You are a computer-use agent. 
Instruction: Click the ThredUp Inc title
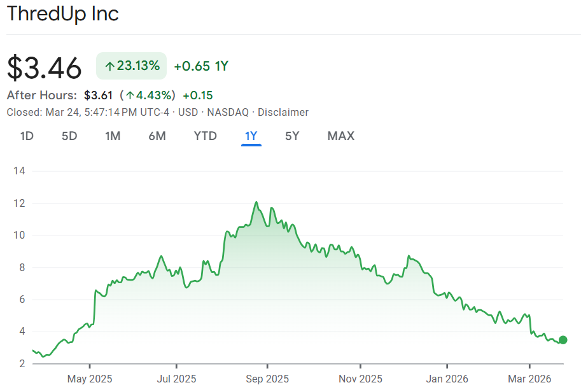62,14
